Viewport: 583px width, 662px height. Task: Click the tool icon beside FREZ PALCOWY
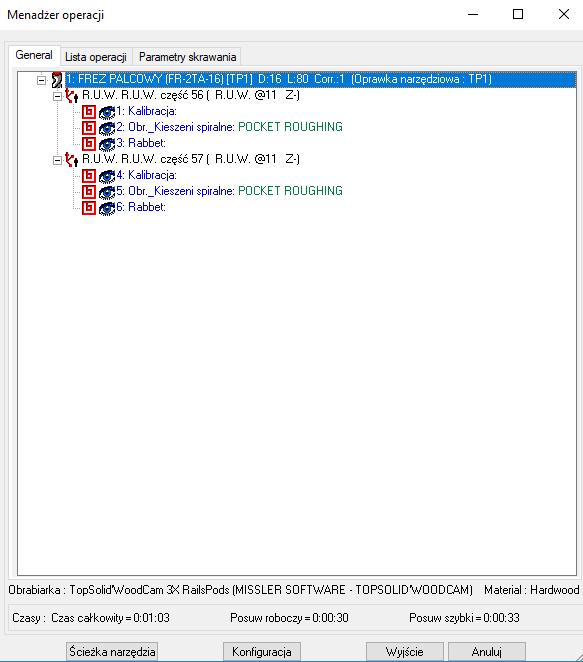click(x=57, y=79)
